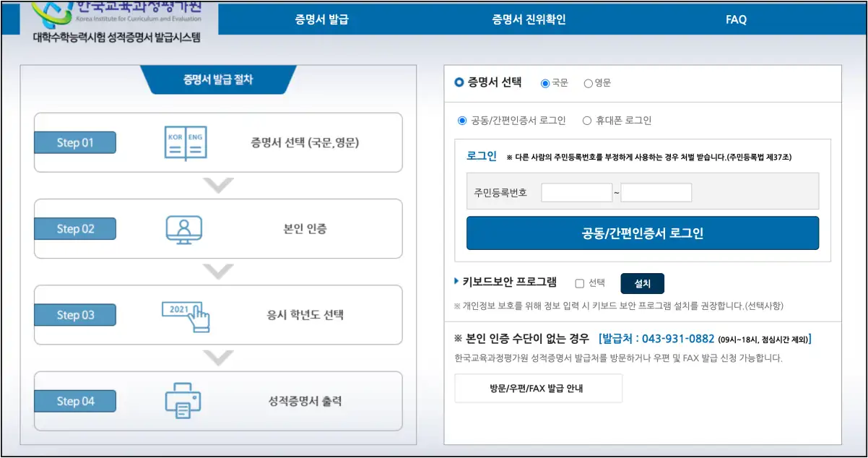The image size is (868, 458).
Task: Click the Step 04 blue label badge
Action: [75, 401]
